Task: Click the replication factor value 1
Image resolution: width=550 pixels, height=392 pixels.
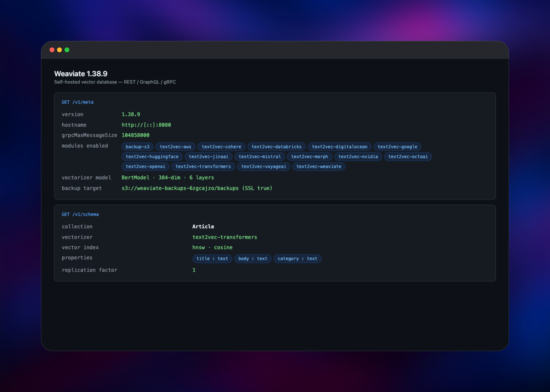Action: 194,270
